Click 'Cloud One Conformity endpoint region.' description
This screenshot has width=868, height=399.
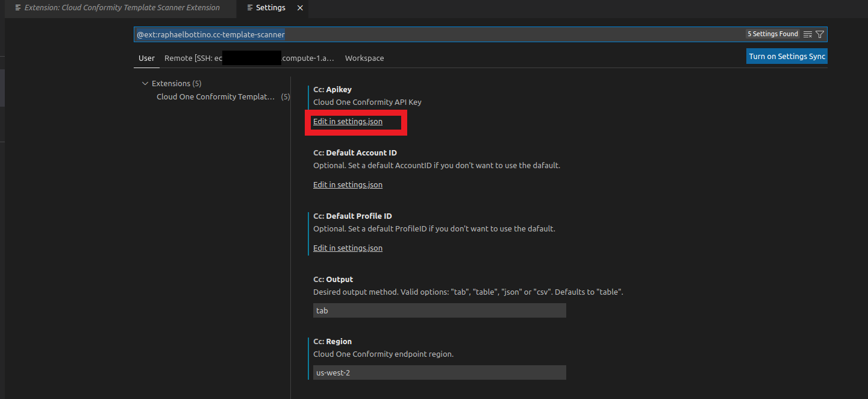click(383, 354)
